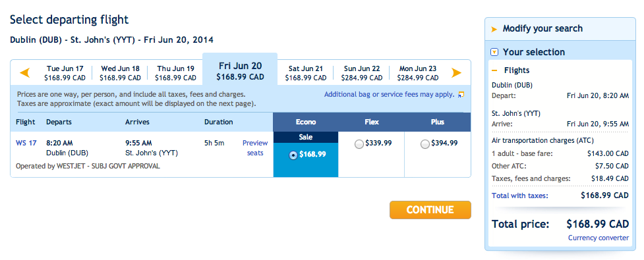Collapse the Flights section minus icon
This screenshot has height=260, width=644.
coord(494,70)
